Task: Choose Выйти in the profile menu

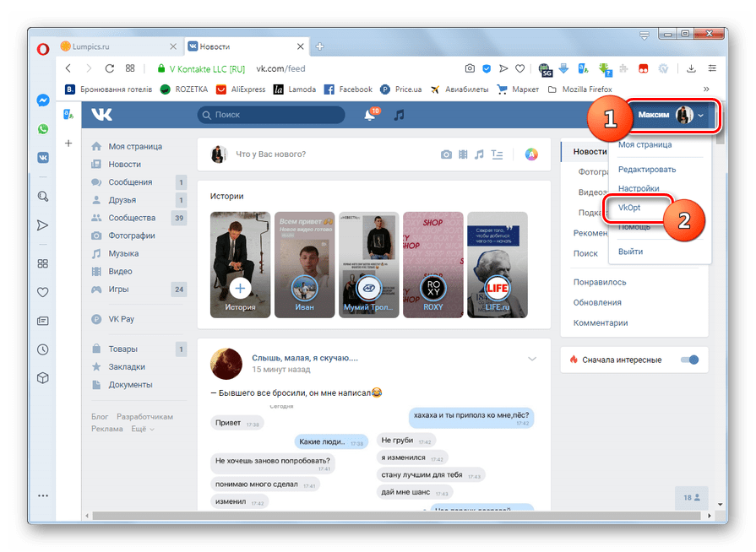Action: [x=630, y=252]
